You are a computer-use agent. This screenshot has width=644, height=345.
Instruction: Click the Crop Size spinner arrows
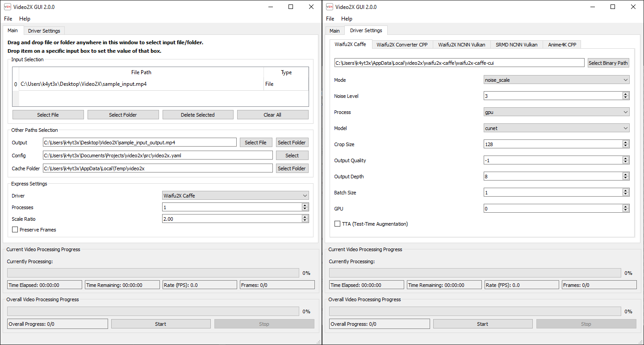pos(626,144)
